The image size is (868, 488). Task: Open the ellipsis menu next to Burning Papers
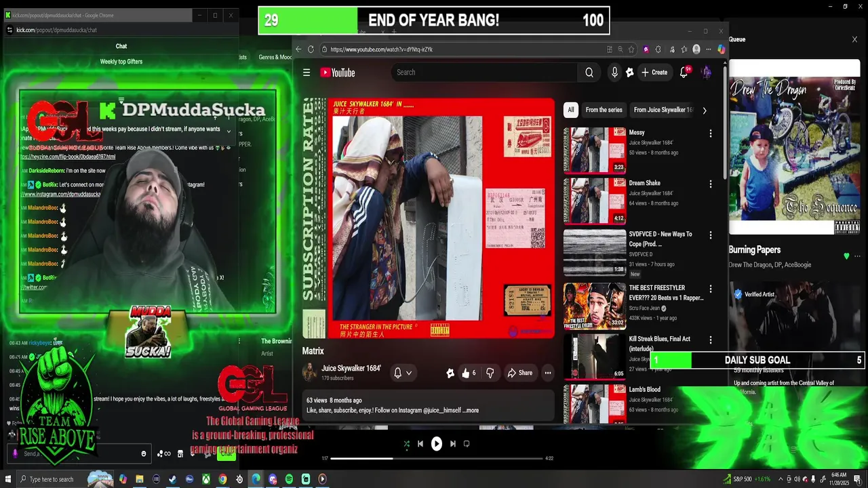(x=858, y=256)
